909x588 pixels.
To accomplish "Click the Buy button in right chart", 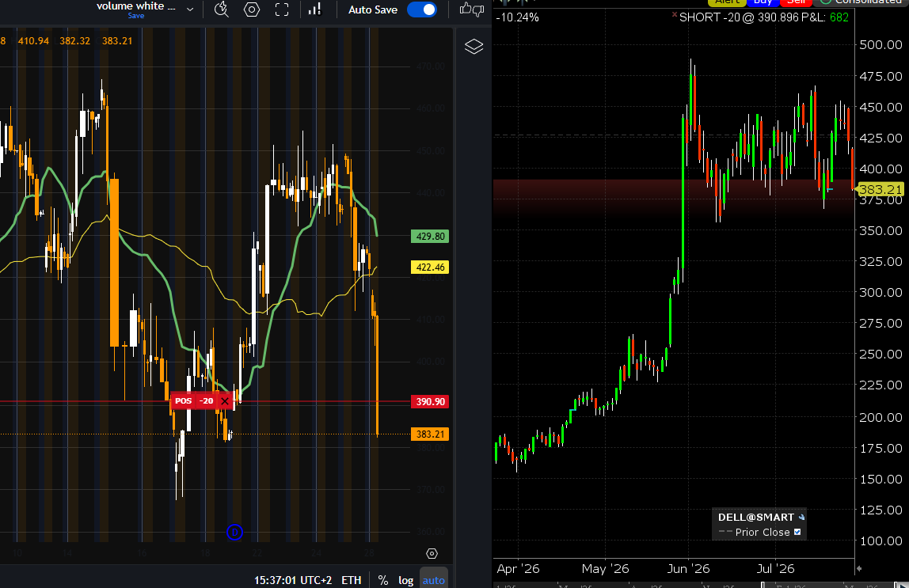I will pyautogui.click(x=763, y=2).
